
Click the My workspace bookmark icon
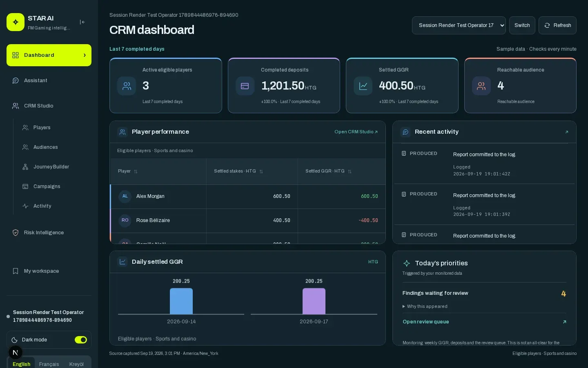[x=16, y=271]
